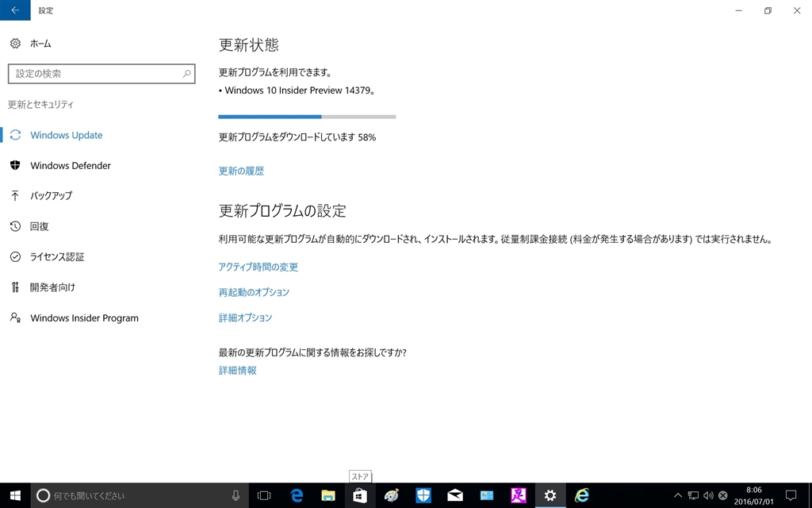Open the magenta kanji app on taskbar

(519, 495)
